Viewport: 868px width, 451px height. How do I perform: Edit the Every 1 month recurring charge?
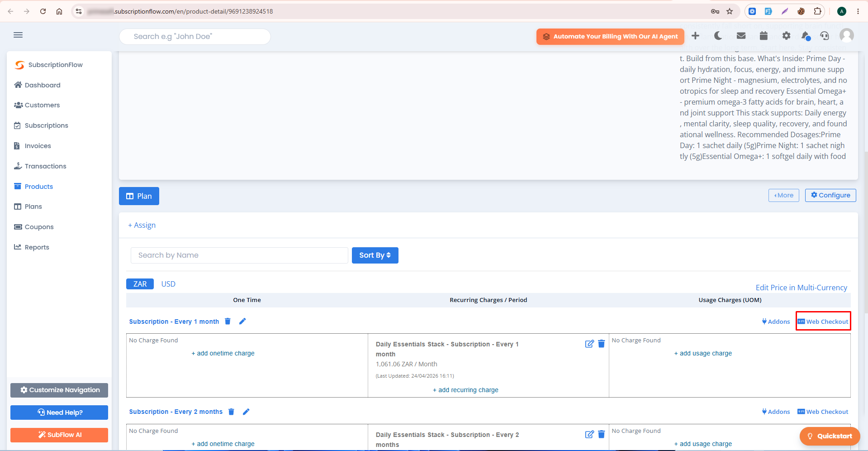pyautogui.click(x=589, y=344)
